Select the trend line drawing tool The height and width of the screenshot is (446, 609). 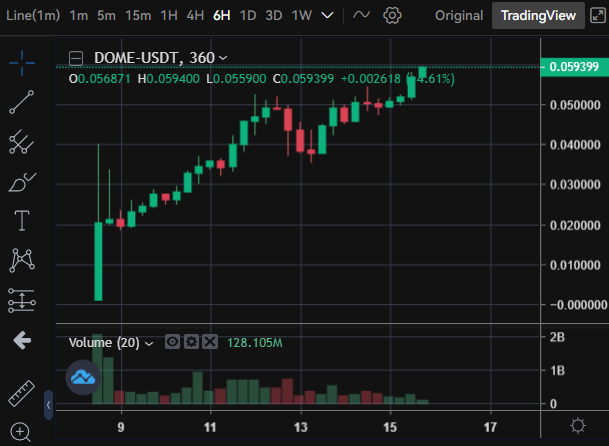(22, 102)
